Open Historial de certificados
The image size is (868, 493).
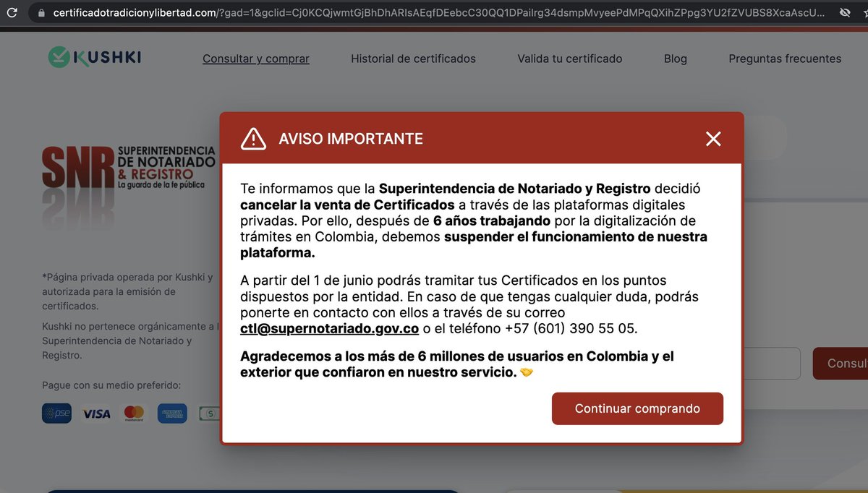[413, 59]
